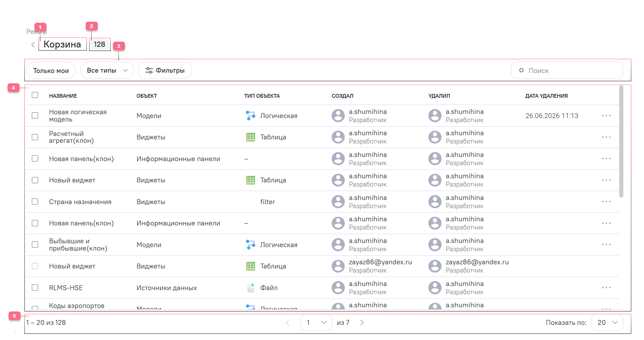Screen dimensions: 644x340
Task: Sort by the СОЗДАЛ column header
Action: [x=342, y=96]
